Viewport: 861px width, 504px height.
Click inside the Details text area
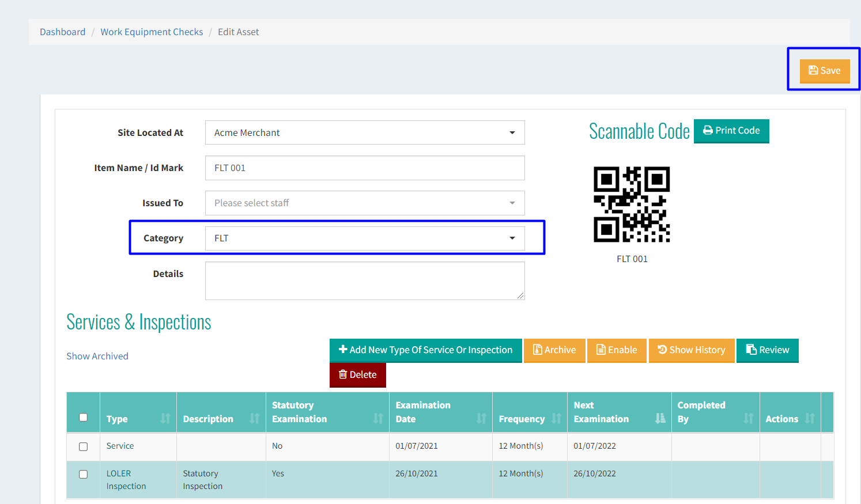point(365,281)
